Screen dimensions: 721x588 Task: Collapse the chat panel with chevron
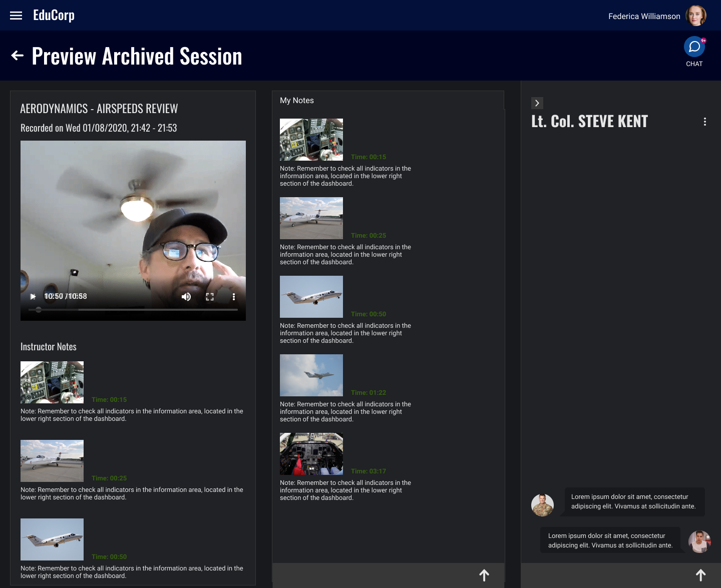(x=537, y=103)
